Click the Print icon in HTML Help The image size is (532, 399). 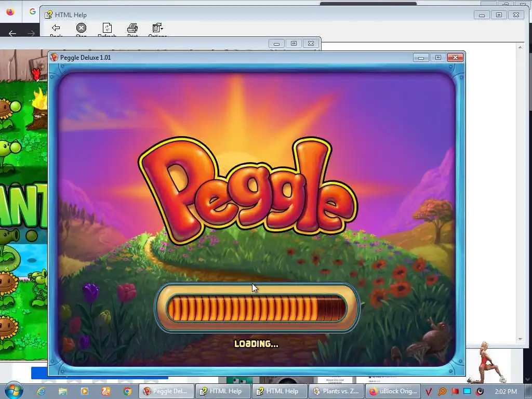tap(132, 28)
